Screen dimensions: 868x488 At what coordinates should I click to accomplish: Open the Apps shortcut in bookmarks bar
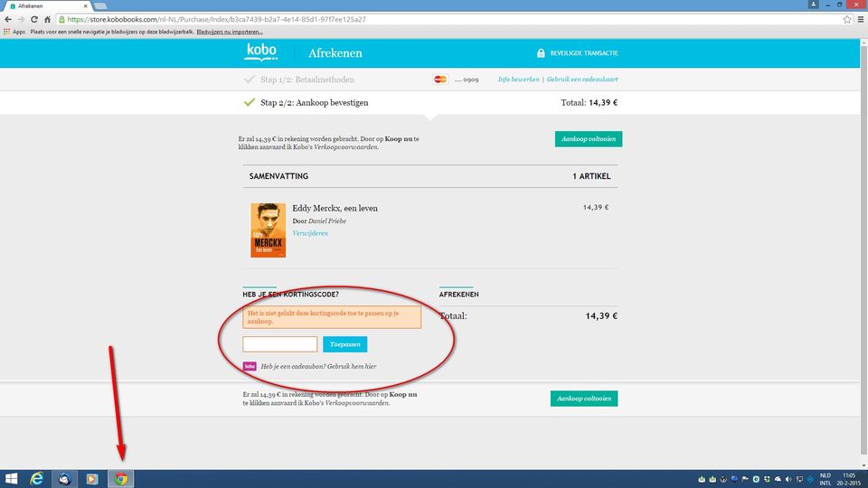14,33
